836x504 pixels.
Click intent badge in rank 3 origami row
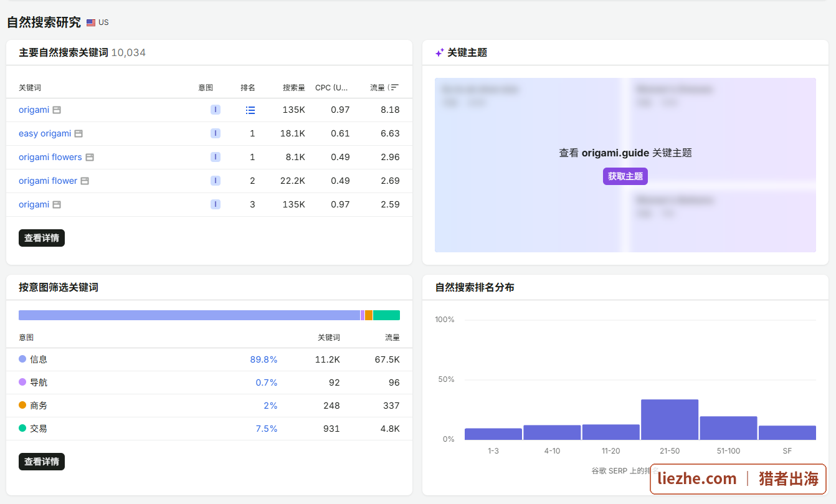(216, 204)
